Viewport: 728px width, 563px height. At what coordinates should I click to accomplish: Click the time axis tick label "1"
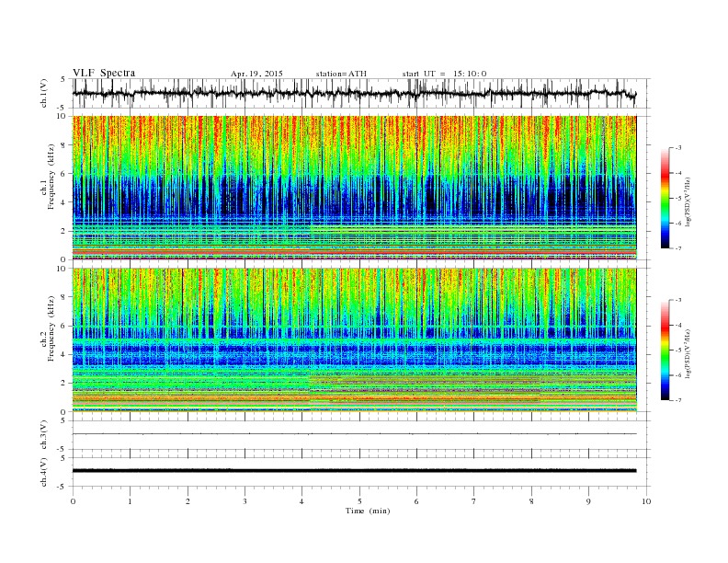[x=130, y=501]
